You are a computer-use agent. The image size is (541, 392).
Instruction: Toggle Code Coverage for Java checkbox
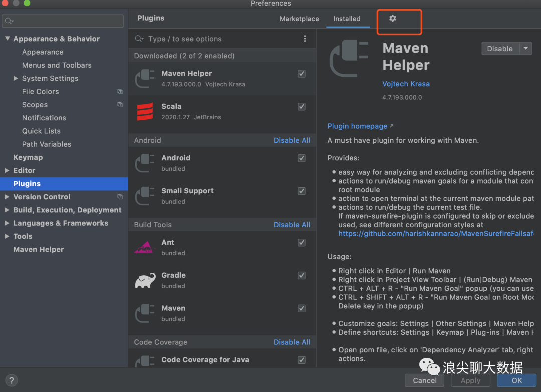tap(302, 360)
